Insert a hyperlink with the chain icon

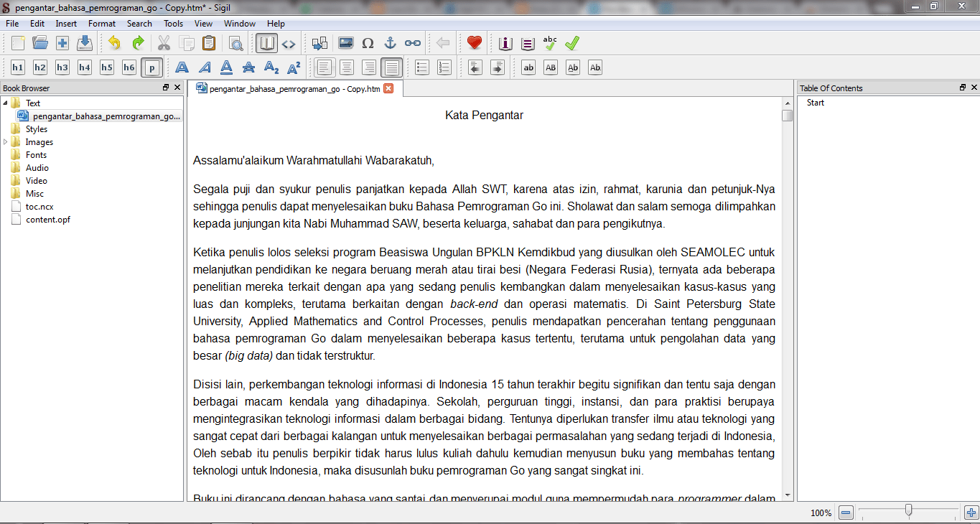pos(413,43)
